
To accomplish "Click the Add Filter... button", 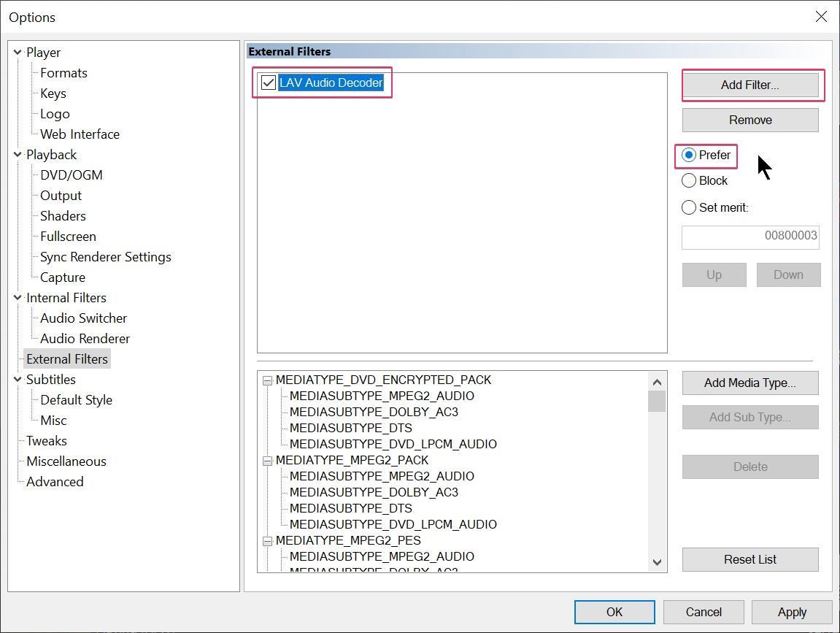I will pyautogui.click(x=750, y=85).
